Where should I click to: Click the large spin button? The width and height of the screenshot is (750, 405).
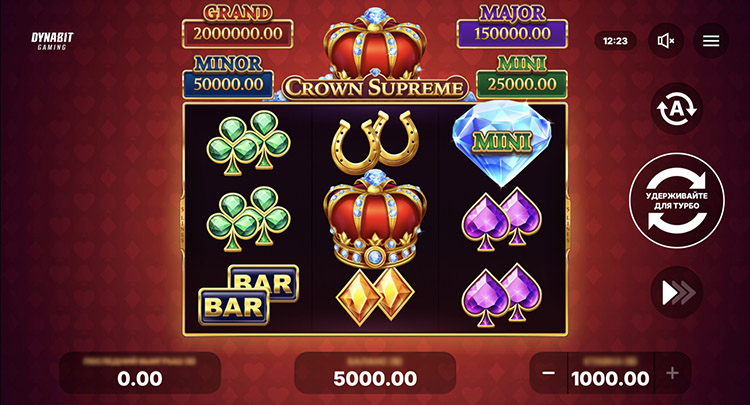click(676, 200)
